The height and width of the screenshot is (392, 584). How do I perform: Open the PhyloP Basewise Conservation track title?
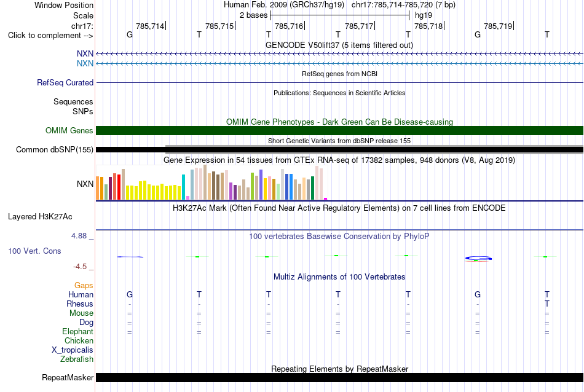click(339, 236)
